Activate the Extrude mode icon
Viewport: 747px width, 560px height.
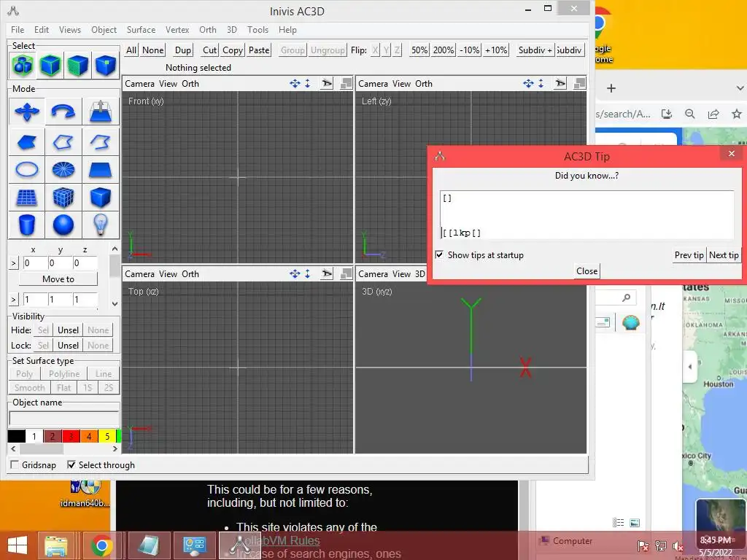point(101,112)
